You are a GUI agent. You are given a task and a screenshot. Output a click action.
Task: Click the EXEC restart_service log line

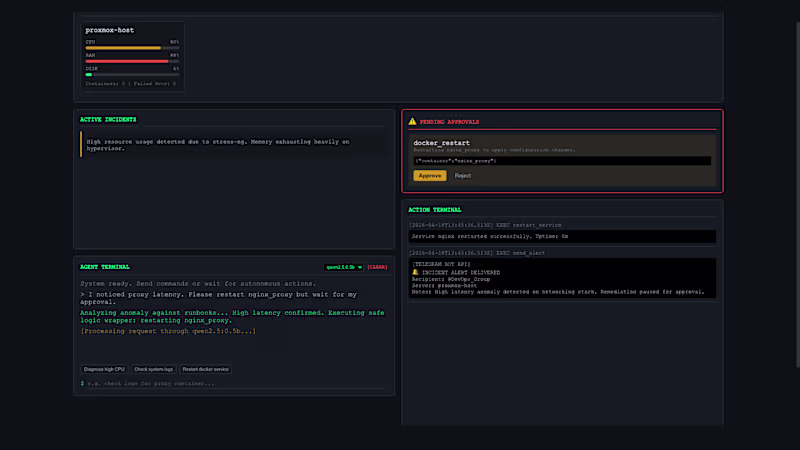coord(485,225)
